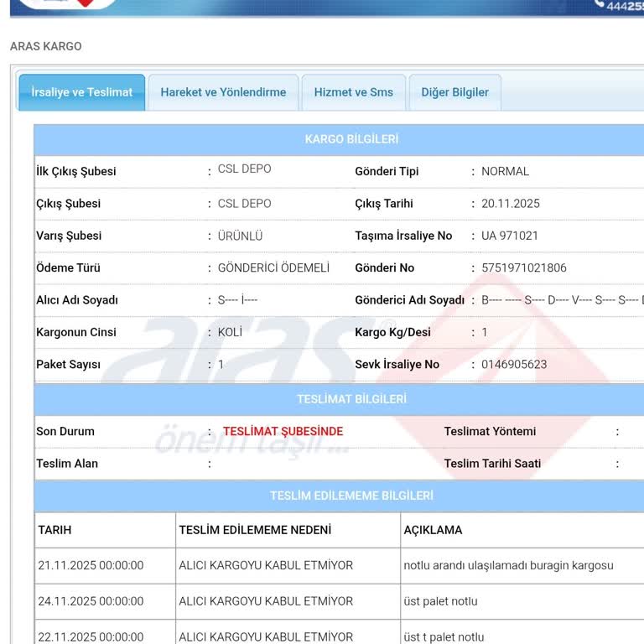Click date cell 22.11.2025 00:00:00
Viewport: 644px width, 644px height.
(x=91, y=637)
